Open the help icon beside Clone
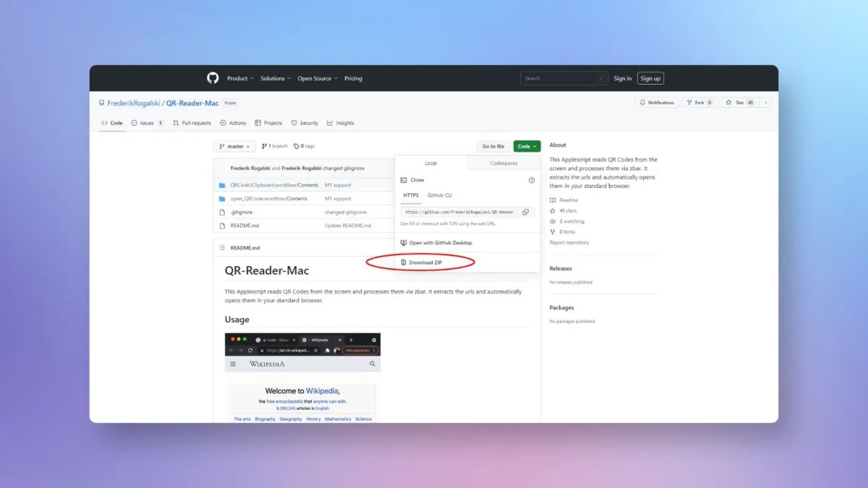The height and width of the screenshot is (488, 868). tap(532, 180)
